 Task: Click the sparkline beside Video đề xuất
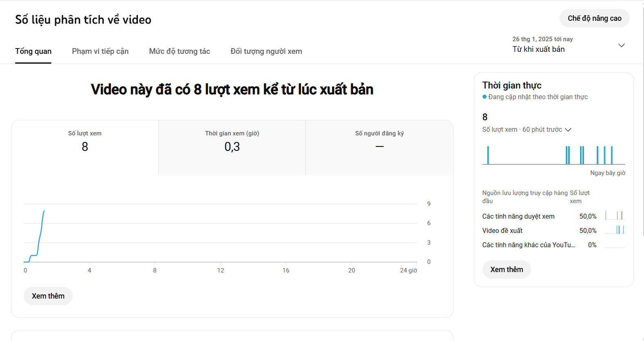615,230
